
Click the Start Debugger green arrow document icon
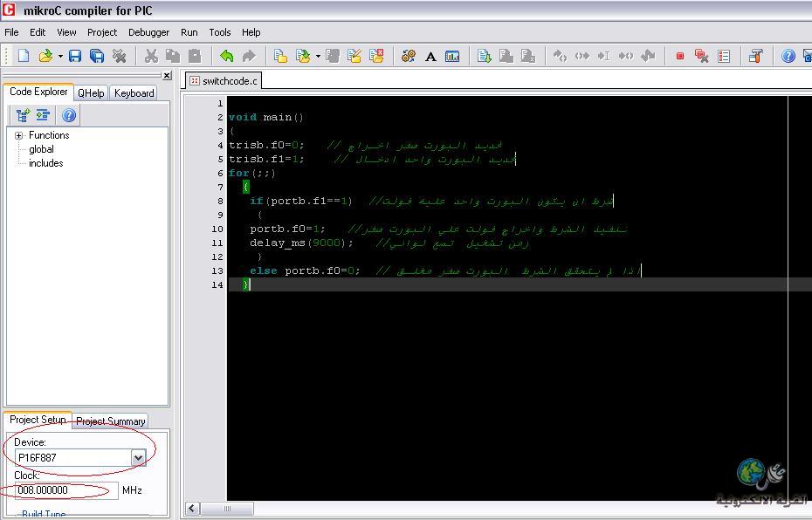(x=485, y=55)
